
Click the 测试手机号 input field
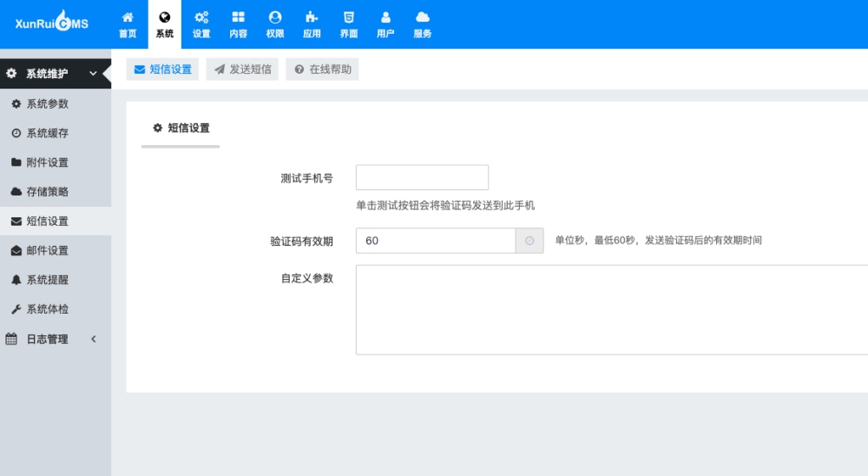pos(422,177)
